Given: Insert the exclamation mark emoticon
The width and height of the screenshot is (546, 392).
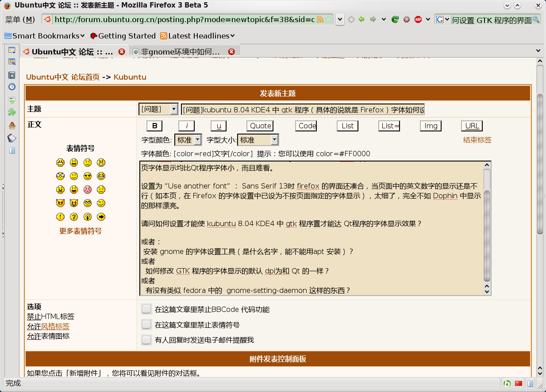Looking at the screenshot, I should 61,217.
